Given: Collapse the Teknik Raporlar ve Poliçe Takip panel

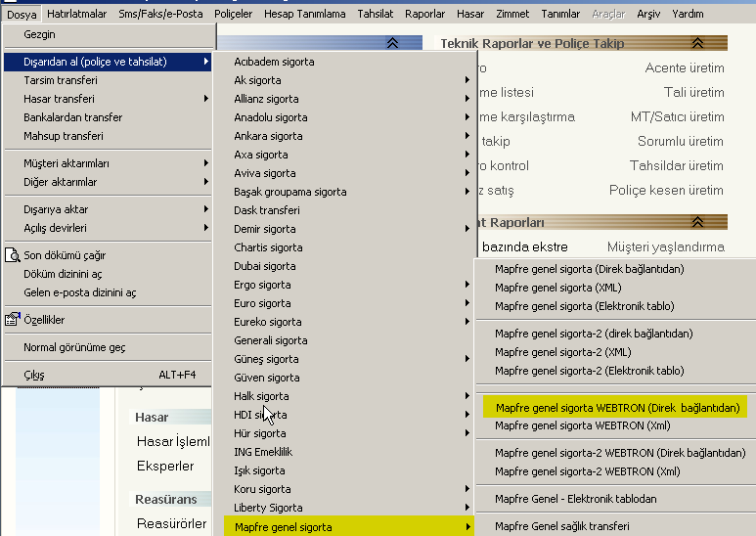Looking at the screenshot, I should tap(696, 43).
